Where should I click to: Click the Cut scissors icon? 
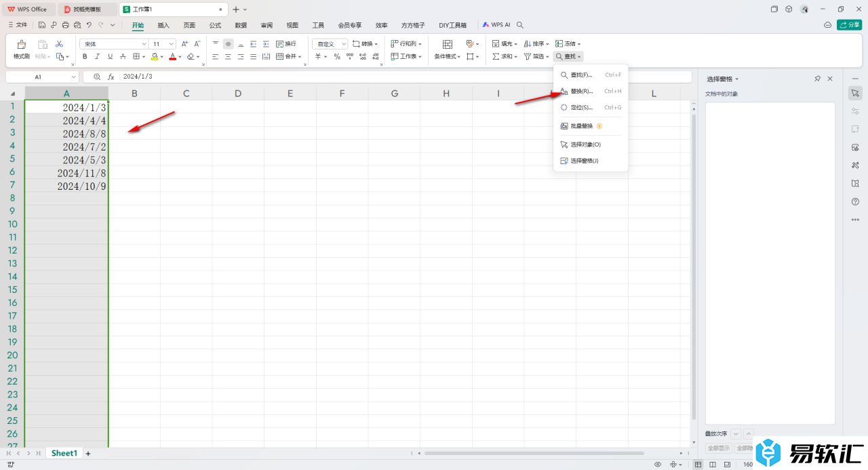pyautogui.click(x=59, y=43)
